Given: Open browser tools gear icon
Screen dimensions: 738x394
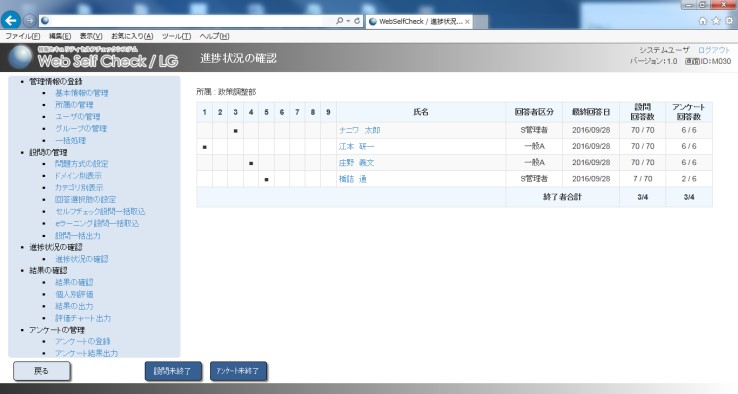Looking at the screenshot, I should (x=729, y=21).
